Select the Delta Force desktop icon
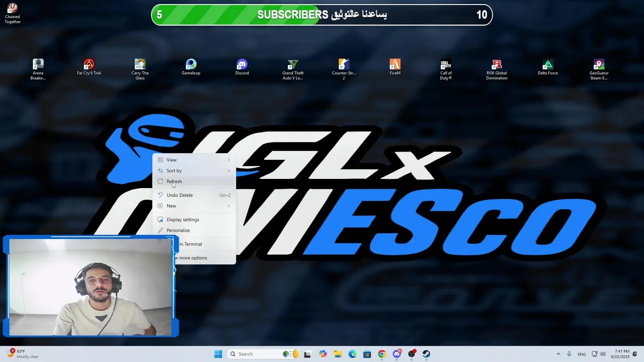This screenshot has height=362, width=644. pyautogui.click(x=548, y=67)
